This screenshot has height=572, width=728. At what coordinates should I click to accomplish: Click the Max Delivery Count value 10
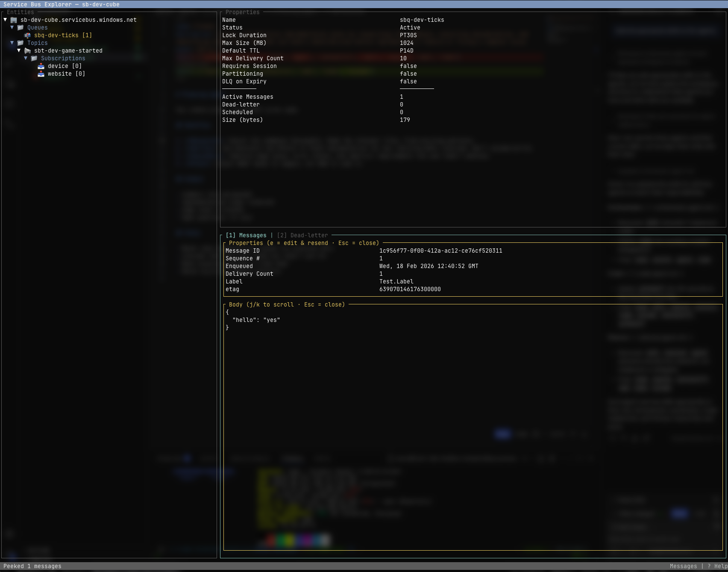(x=403, y=59)
